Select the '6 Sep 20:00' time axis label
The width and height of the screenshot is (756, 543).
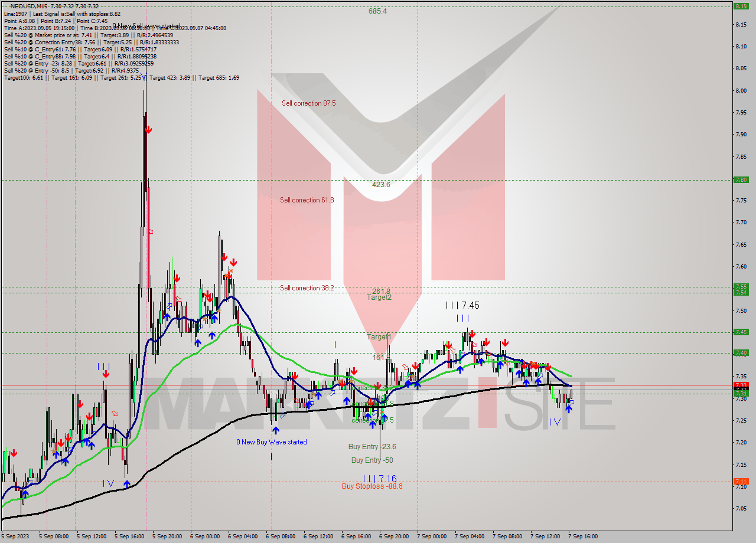[395, 537]
